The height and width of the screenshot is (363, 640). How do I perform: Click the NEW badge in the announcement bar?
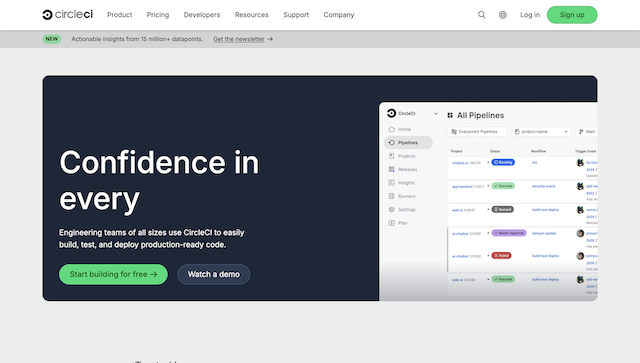[x=52, y=39]
